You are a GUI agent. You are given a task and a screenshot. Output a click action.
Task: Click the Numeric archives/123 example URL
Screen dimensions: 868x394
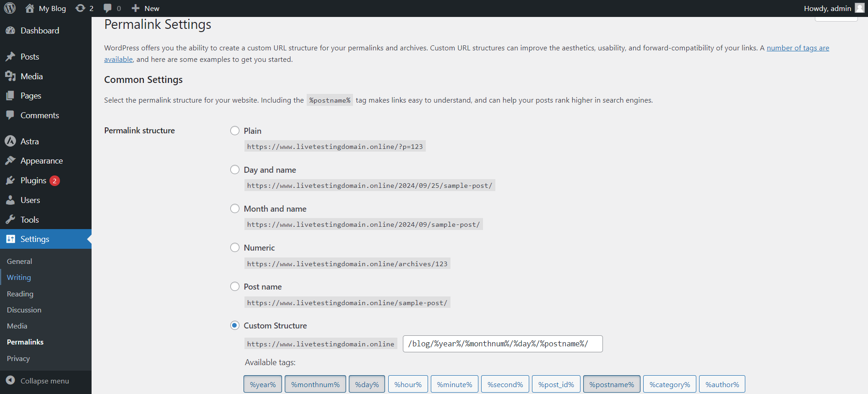pyautogui.click(x=347, y=263)
